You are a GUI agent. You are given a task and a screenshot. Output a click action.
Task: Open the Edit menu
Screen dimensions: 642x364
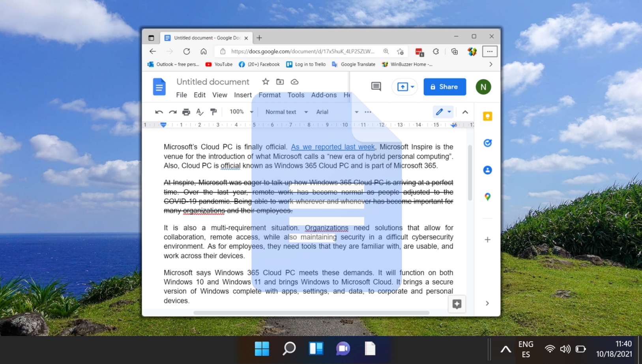coord(200,95)
